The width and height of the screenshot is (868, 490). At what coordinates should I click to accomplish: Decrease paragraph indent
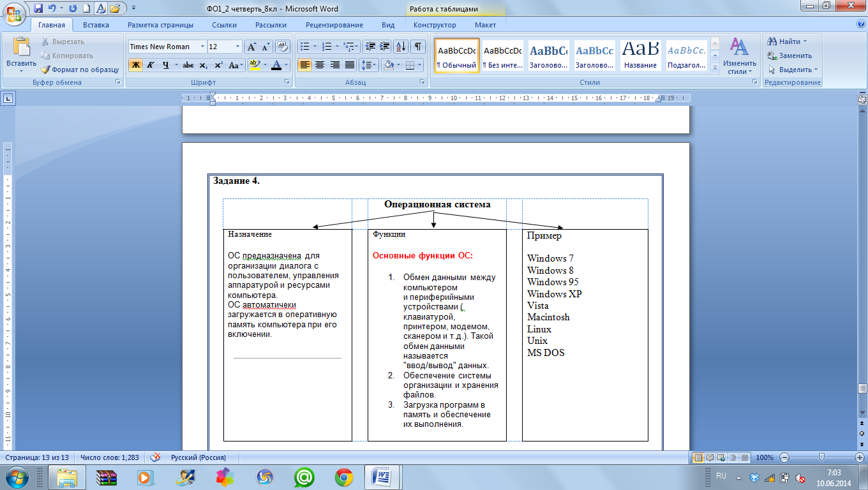tap(370, 47)
